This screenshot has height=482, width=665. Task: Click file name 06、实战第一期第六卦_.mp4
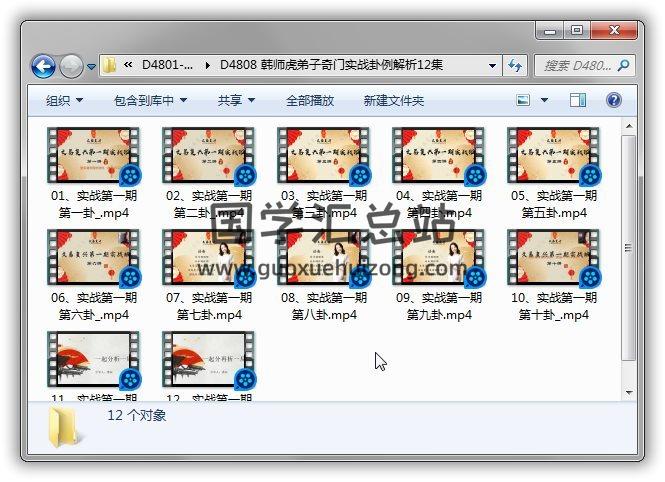click(x=94, y=306)
